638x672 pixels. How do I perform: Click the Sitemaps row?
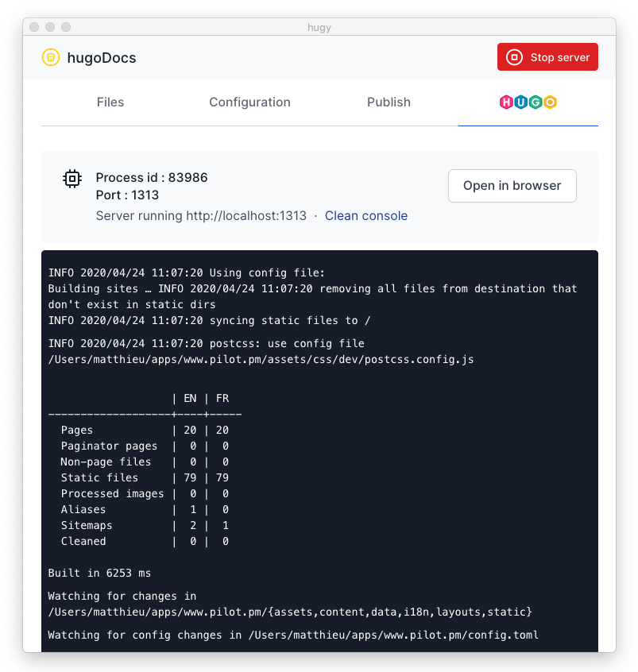point(145,525)
